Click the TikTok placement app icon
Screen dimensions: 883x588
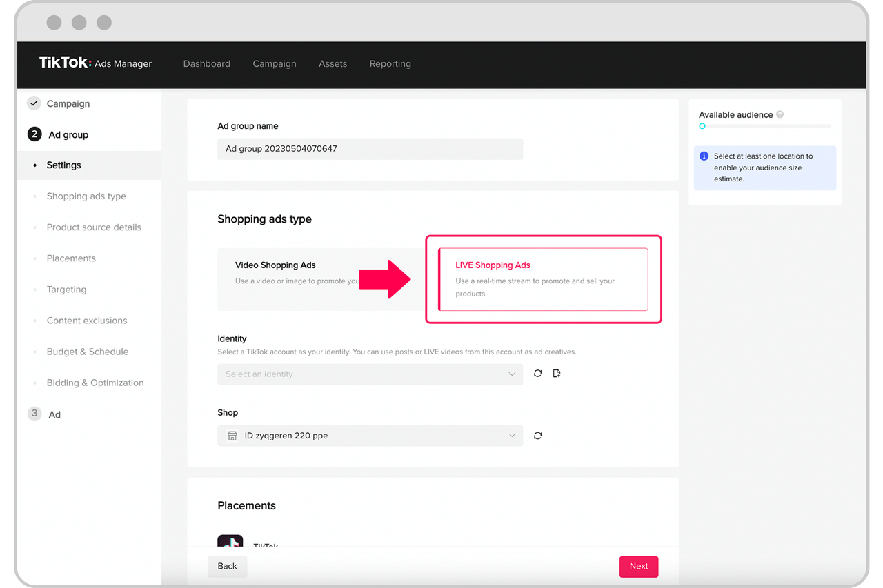[230, 541]
